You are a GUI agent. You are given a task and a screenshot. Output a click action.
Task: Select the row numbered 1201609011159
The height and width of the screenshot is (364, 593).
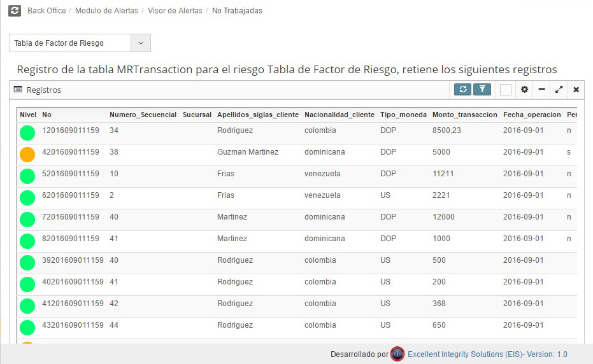pos(297,133)
